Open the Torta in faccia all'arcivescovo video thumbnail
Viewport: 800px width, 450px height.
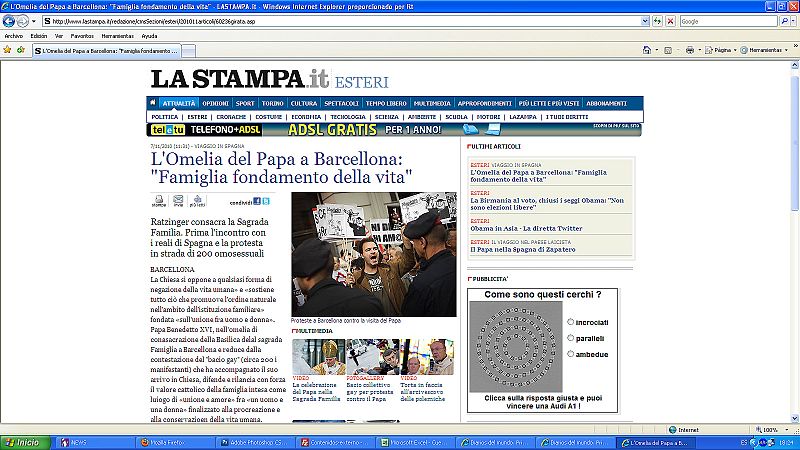(427, 357)
